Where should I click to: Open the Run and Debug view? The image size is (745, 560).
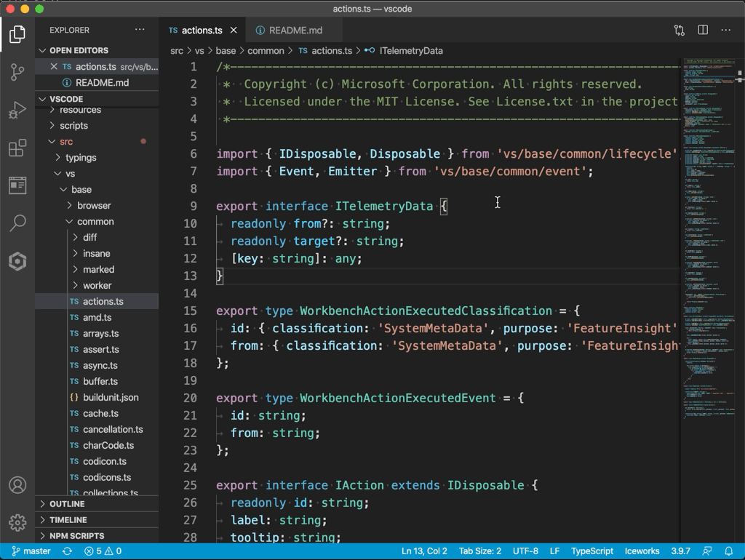point(17,110)
